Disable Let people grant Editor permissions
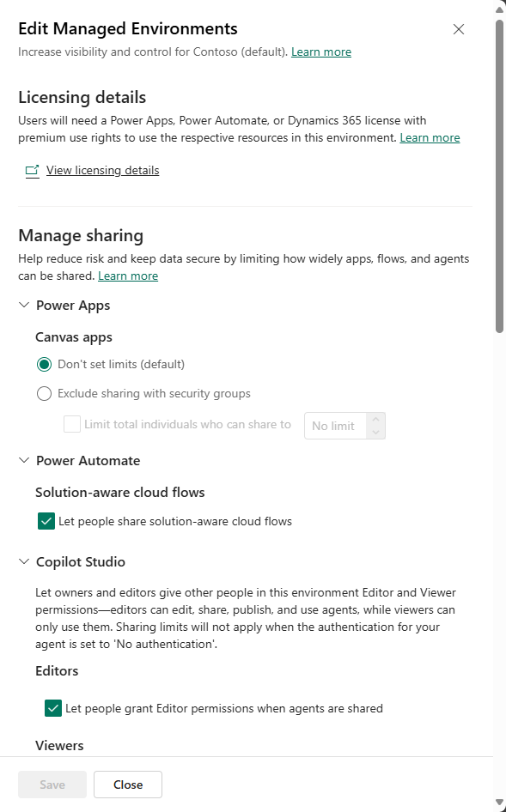506x812 pixels. [53, 708]
